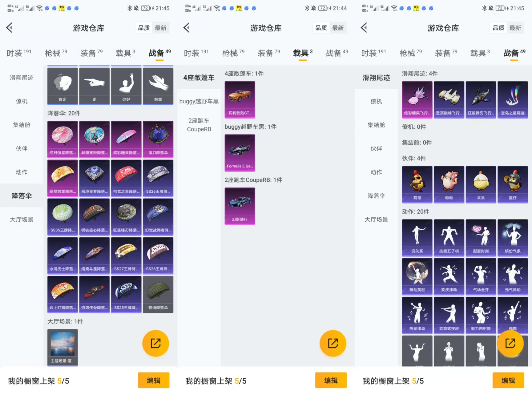Choose 2座跑车 CoupeRB in the sidebar
The width and height of the screenshot is (532, 394).
(199, 125)
